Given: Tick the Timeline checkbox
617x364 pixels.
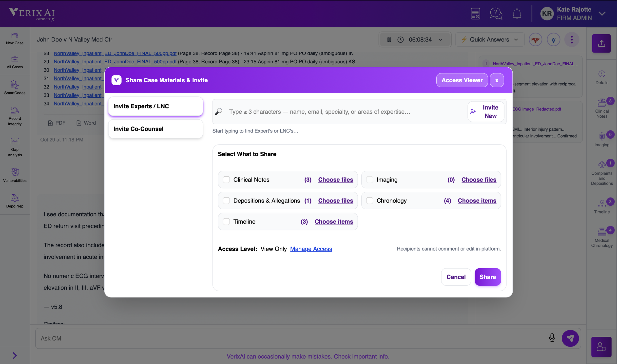Looking at the screenshot, I should [226, 221].
